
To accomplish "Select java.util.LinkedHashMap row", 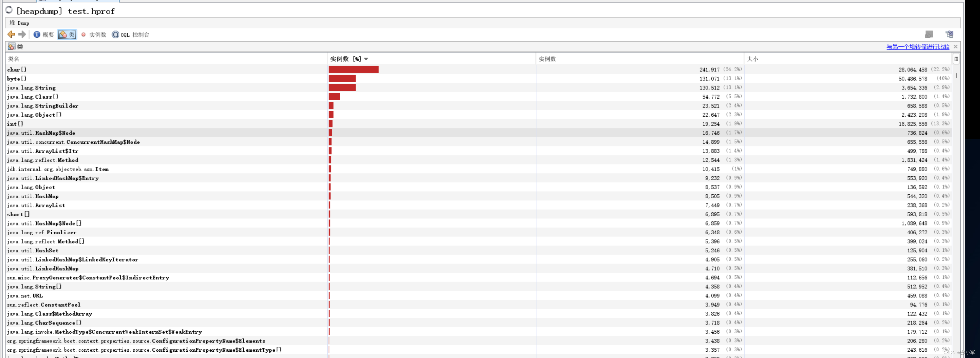I will click(x=478, y=269).
